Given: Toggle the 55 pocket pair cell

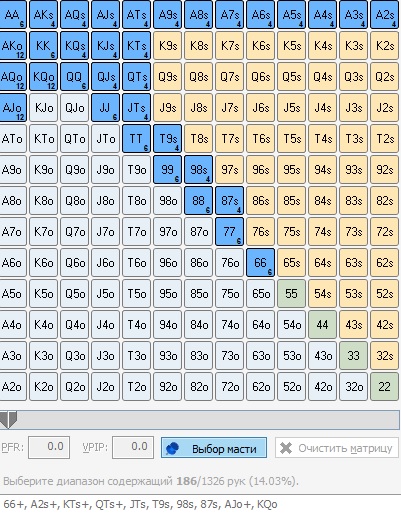Looking at the screenshot, I should tap(291, 294).
